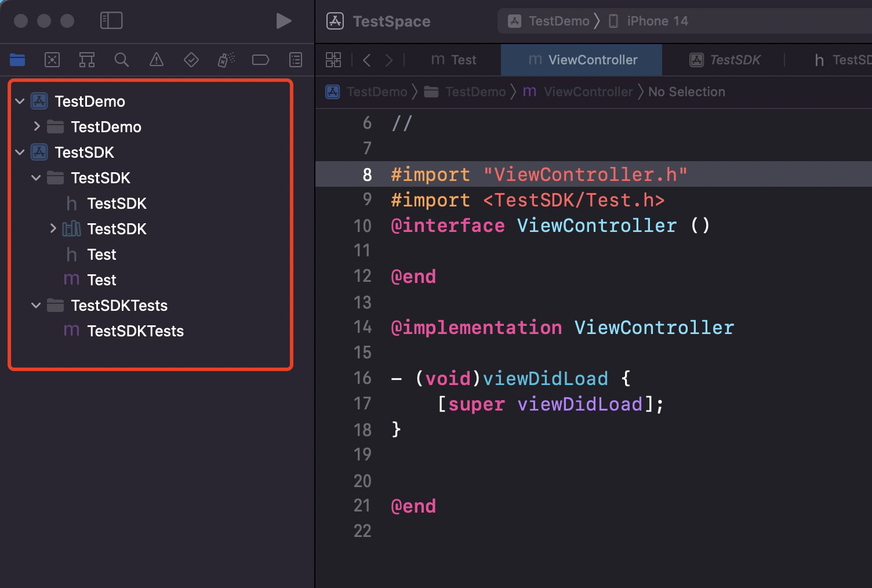Select TestSDK project in navigator
This screenshot has width=872, height=588.
[85, 153]
